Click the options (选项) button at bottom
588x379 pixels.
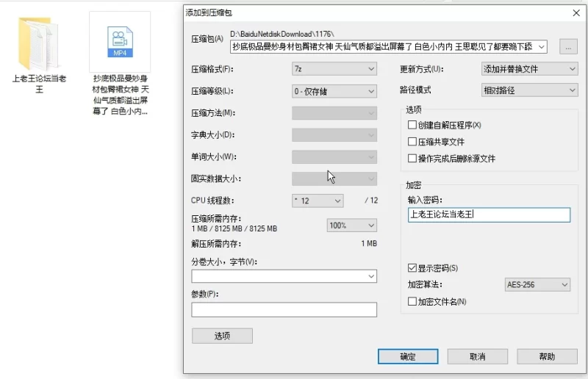point(222,336)
